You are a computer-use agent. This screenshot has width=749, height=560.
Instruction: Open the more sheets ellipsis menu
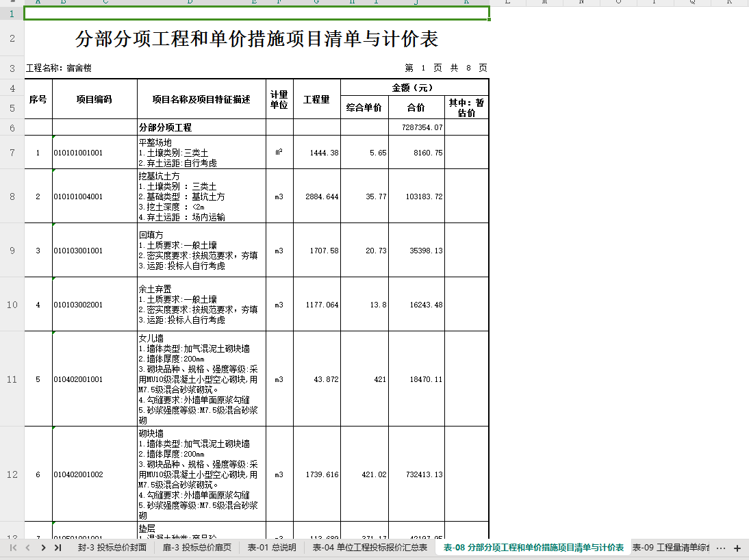tap(721, 548)
